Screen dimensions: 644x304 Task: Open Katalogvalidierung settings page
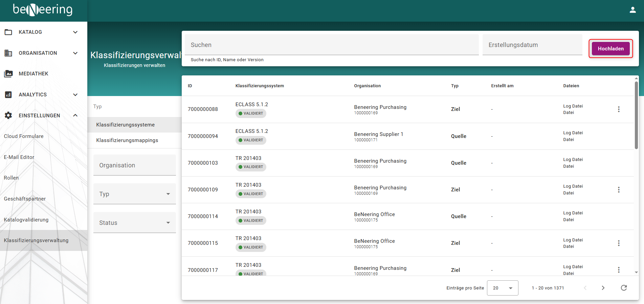pos(26,220)
